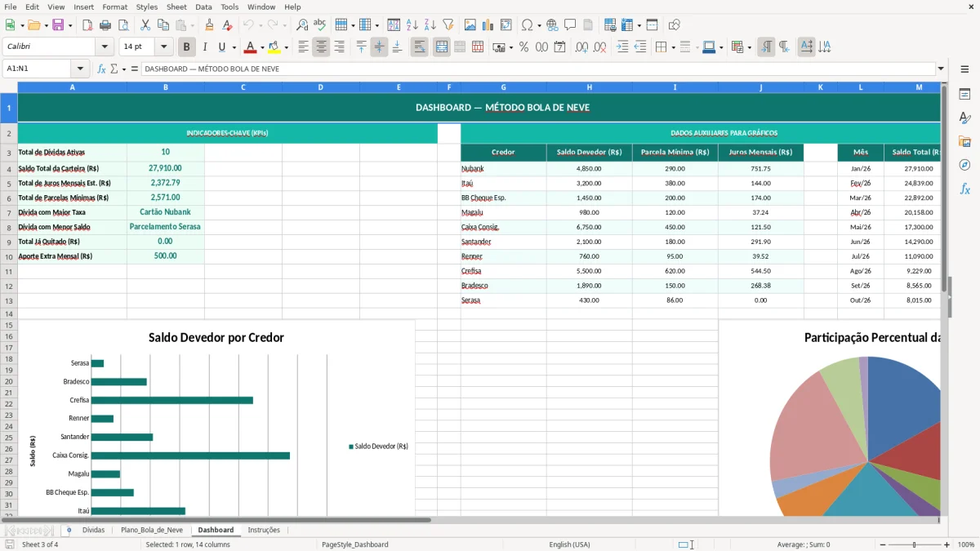Expand the Open document dropdown arrow
The height and width of the screenshot is (551, 980).
click(46, 25)
